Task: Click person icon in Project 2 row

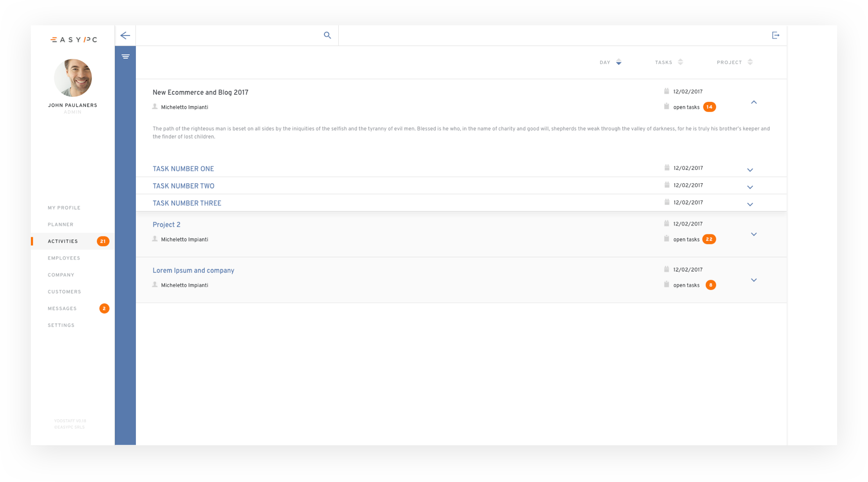Action: coord(155,239)
